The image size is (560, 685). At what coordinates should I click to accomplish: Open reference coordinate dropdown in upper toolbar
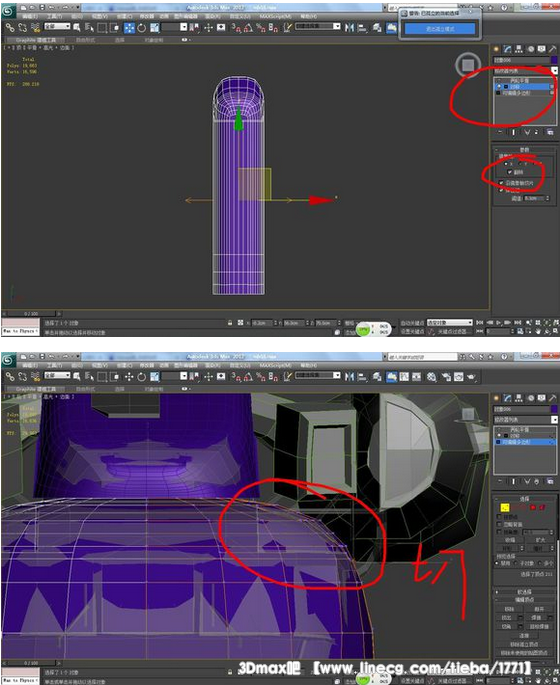[172, 27]
